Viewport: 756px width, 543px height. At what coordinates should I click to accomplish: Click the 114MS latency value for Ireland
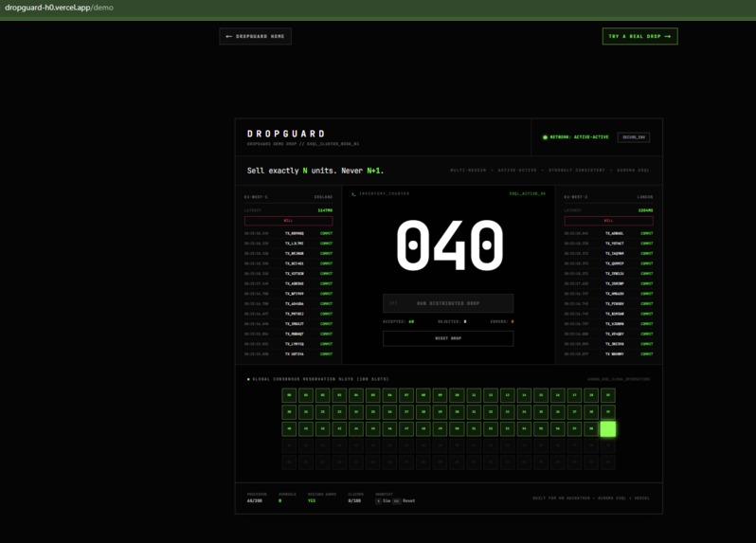[325, 210]
